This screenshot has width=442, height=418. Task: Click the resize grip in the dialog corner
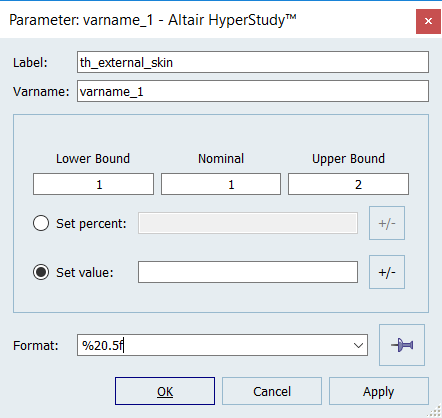point(434,411)
